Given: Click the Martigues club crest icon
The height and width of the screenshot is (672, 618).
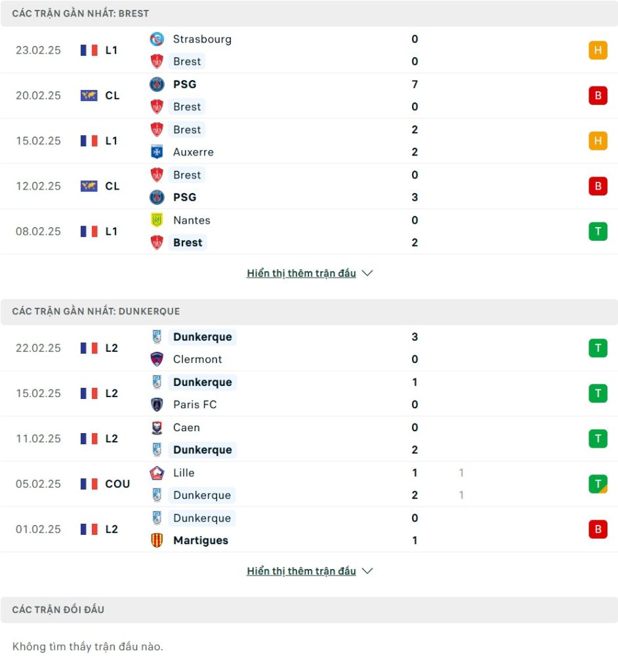Looking at the screenshot, I should click(157, 541).
